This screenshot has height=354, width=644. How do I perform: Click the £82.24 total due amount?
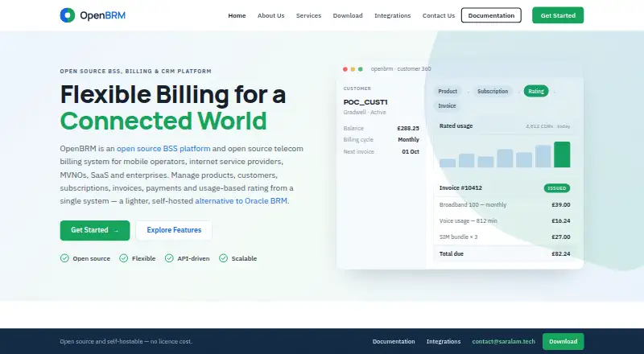pyautogui.click(x=560, y=253)
